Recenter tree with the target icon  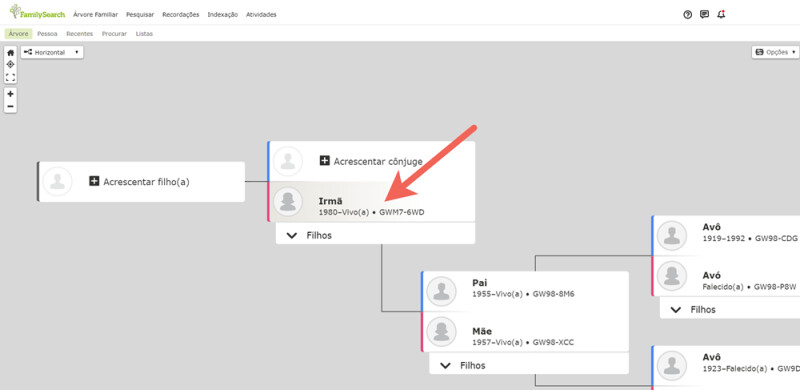click(x=11, y=64)
